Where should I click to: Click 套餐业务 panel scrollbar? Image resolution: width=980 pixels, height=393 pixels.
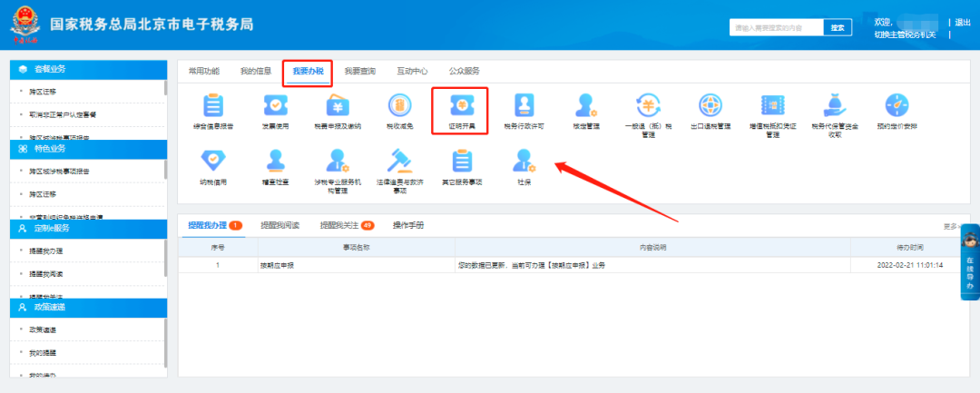[166, 87]
